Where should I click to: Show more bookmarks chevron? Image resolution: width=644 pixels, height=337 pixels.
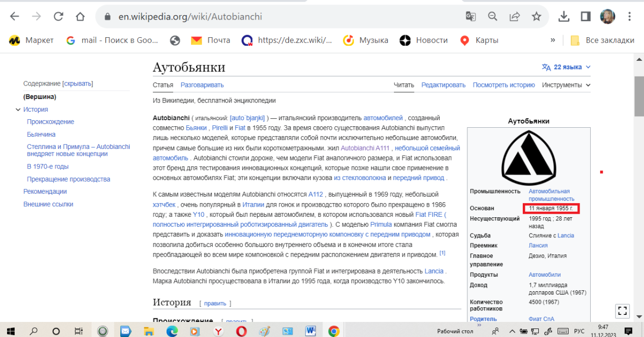coord(553,40)
